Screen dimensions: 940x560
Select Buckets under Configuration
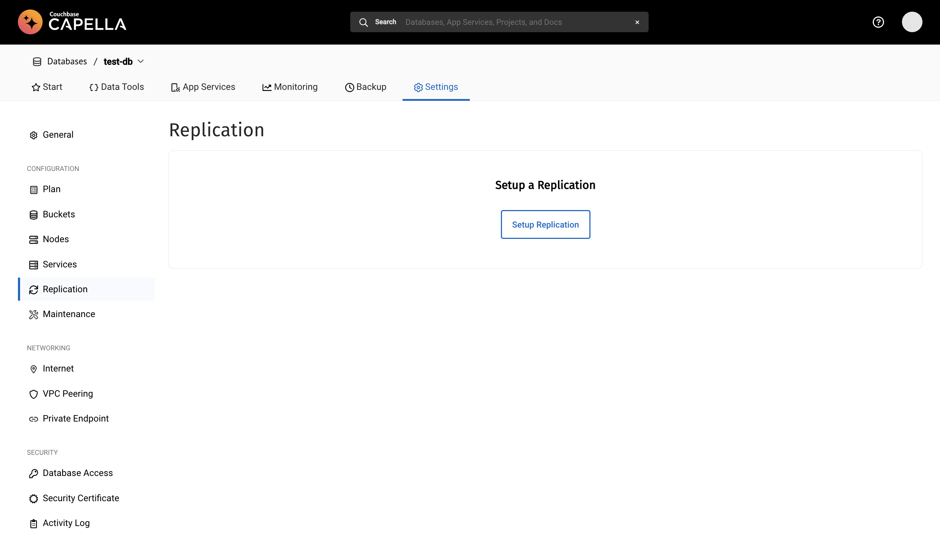(x=59, y=214)
